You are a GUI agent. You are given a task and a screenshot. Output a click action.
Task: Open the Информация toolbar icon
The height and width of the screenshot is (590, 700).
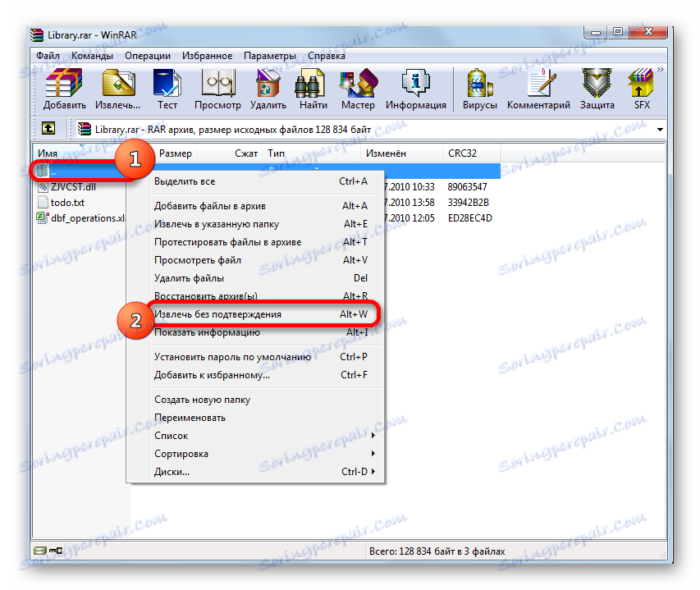pos(415,89)
